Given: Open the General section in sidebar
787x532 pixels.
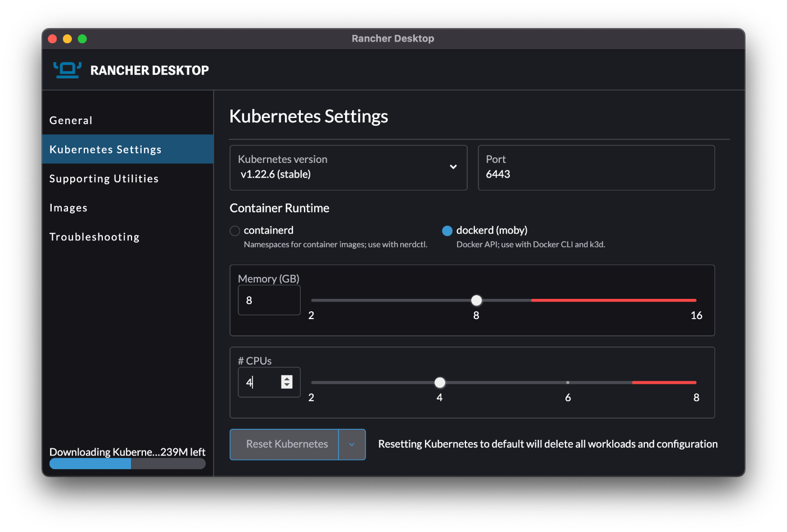Looking at the screenshot, I should point(128,120).
